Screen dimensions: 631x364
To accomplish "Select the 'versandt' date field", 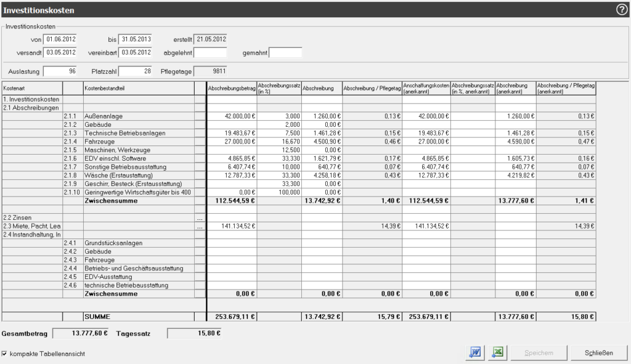I will click(x=60, y=52).
